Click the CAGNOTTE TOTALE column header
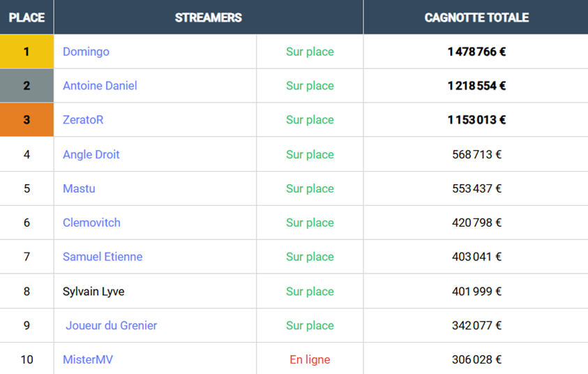 coord(476,17)
